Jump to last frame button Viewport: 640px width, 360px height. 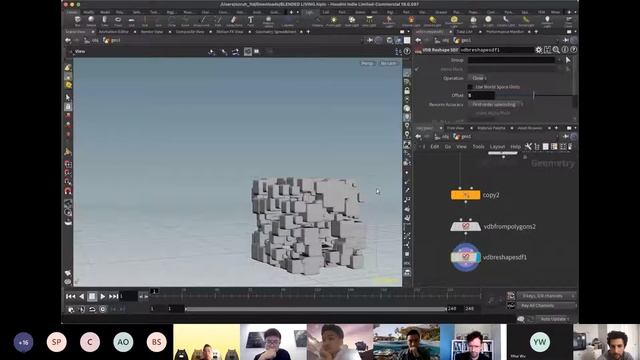(114, 296)
